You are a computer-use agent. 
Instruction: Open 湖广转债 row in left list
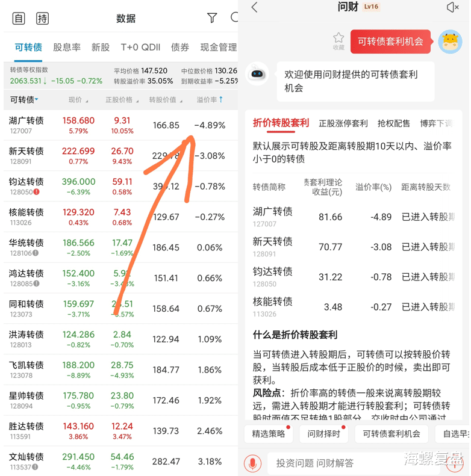(120, 125)
